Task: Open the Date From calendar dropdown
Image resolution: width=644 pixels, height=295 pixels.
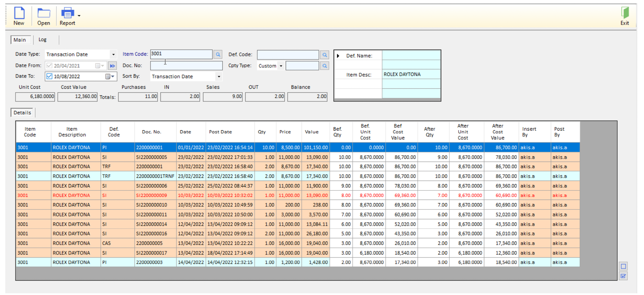Action: coord(100,66)
